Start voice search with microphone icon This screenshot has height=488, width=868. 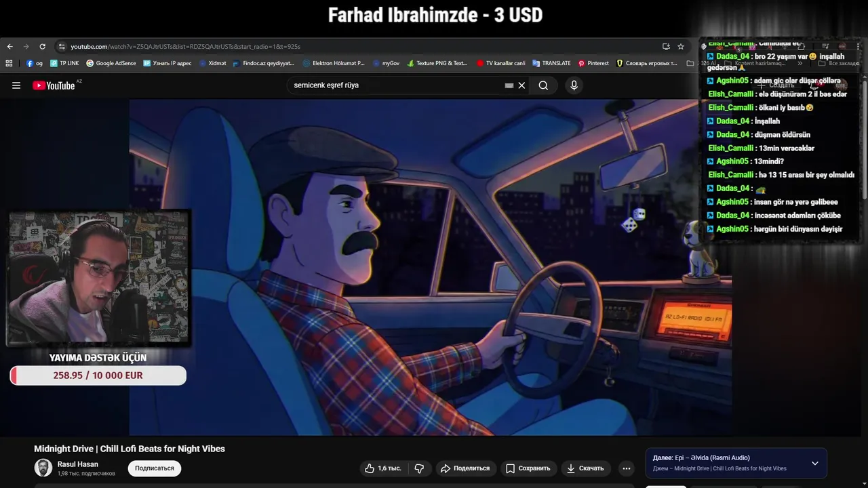coord(574,85)
